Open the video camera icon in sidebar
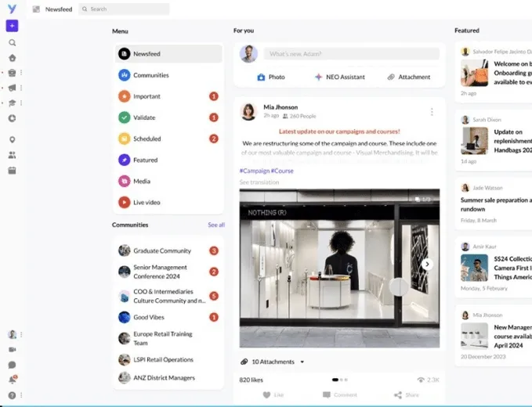532x407 pixels. tap(13, 349)
